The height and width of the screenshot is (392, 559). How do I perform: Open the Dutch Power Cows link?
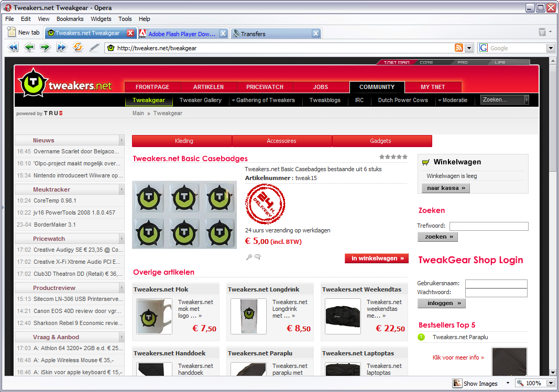403,100
